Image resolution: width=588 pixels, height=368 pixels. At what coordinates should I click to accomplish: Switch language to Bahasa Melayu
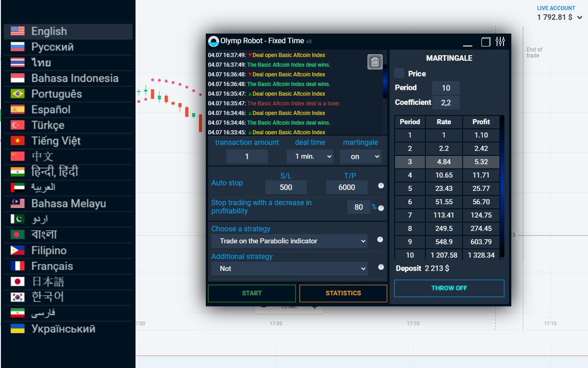68,203
